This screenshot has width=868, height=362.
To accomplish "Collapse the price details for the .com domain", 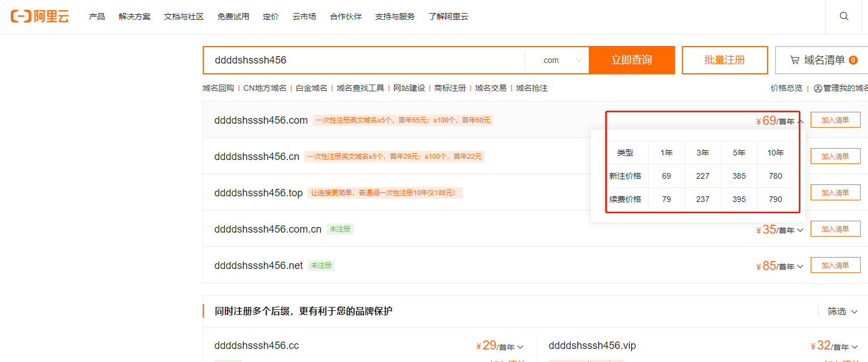I will tap(800, 121).
